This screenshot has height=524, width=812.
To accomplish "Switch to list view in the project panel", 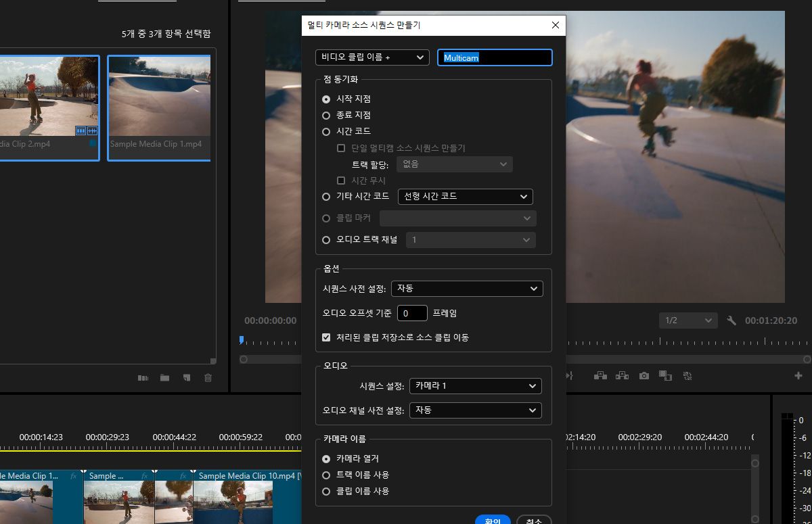I will pyautogui.click(x=143, y=378).
